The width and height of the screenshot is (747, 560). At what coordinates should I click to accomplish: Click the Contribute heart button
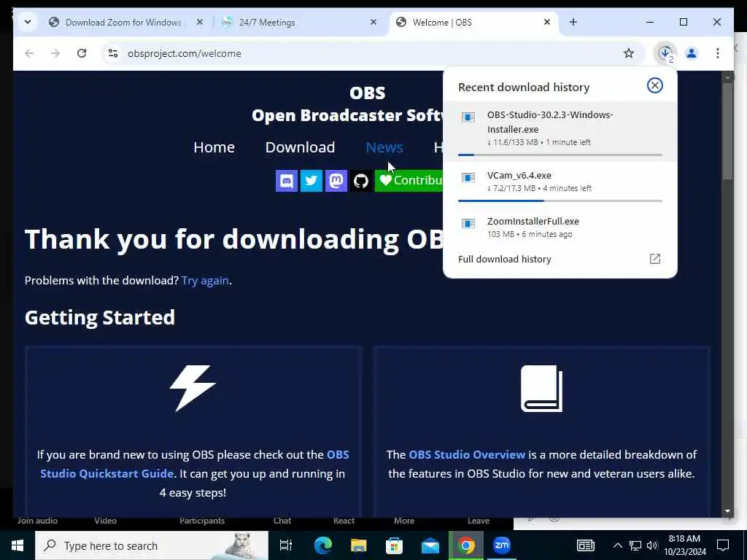[409, 181]
